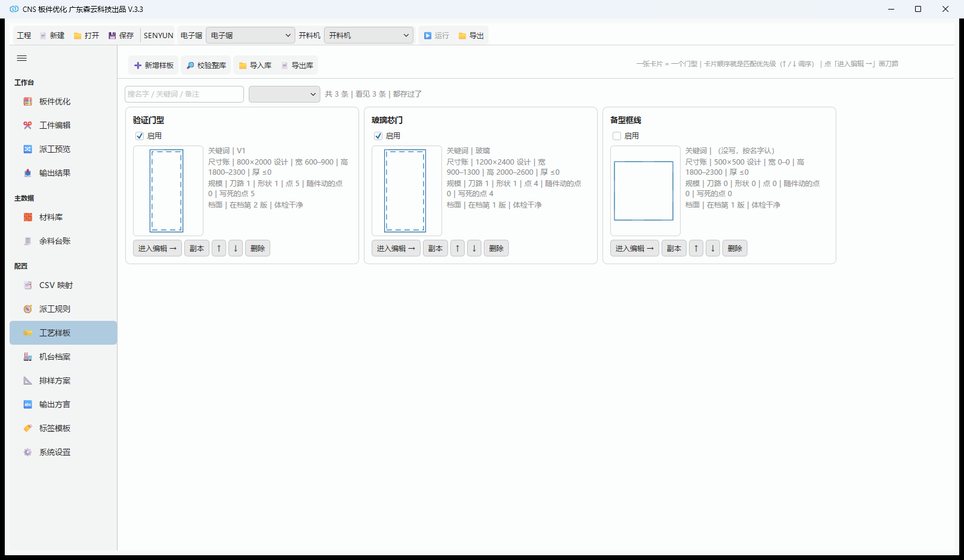Click 进入编辑 on the 验证门型 card
The width and height of the screenshot is (964, 560).
tap(157, 248)
